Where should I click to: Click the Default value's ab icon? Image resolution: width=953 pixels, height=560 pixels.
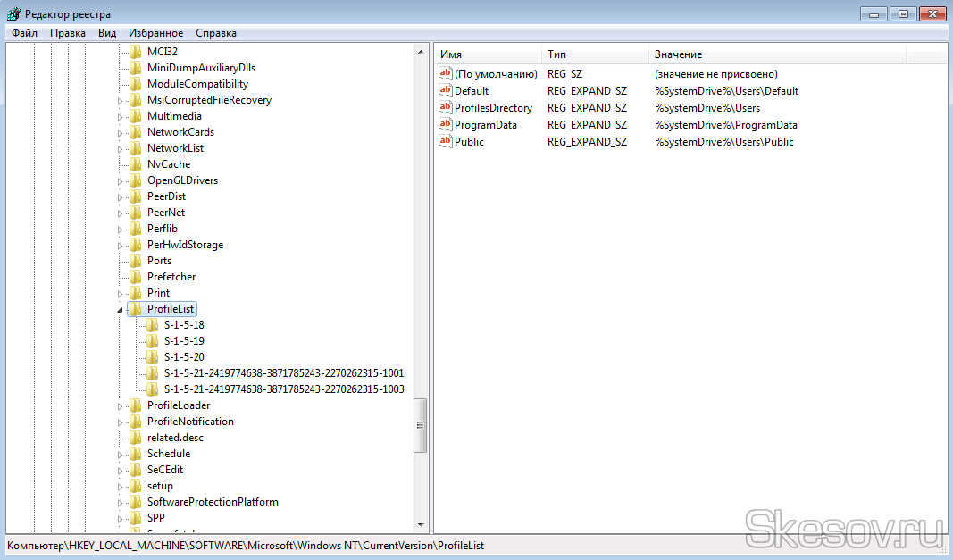[x=446, y=90]
